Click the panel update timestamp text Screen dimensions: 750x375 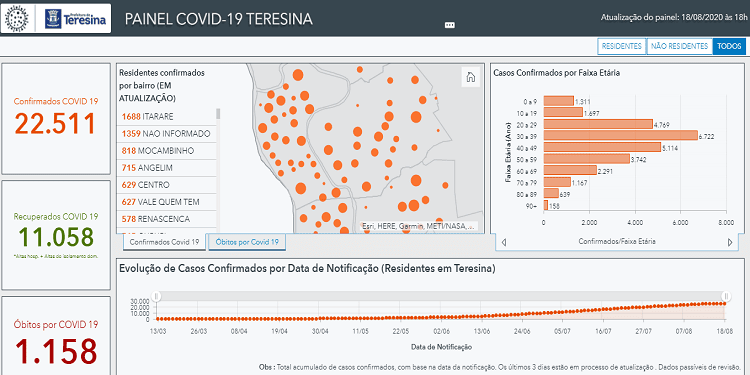[673, 18]
